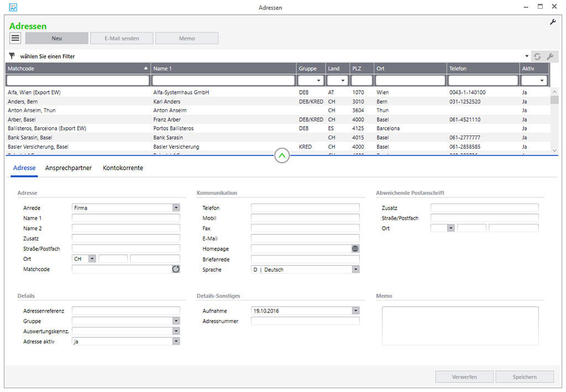Image resolution: width=566 pixels, height=392 pixels.
Task: Click the Name 1 filter input field
Action: 223,80
